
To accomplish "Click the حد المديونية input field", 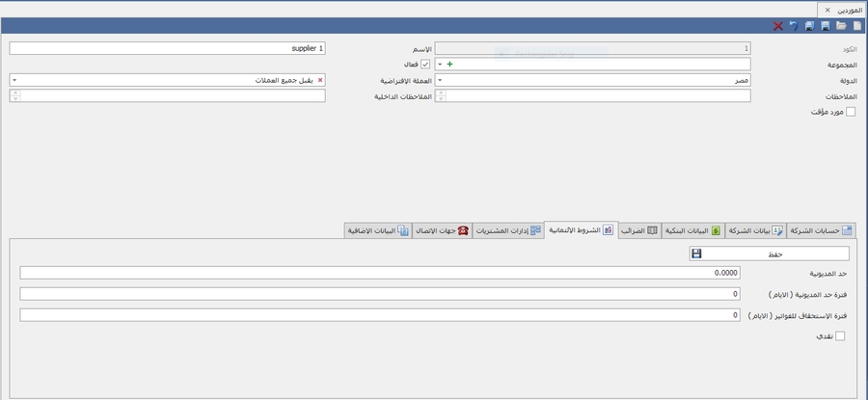I will click(x=381, y=273).
